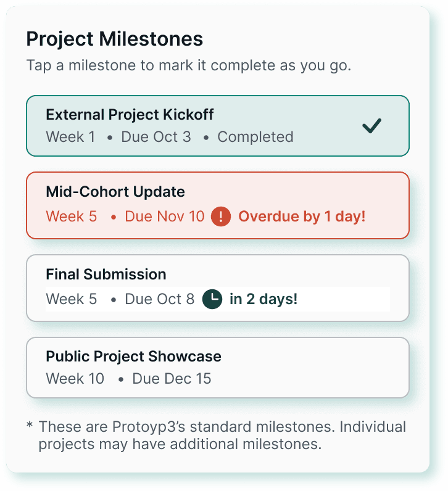Click the "Week 10" label
Image resolution: width=448 pixels, height=491 pixels.
tap(75, 378)
